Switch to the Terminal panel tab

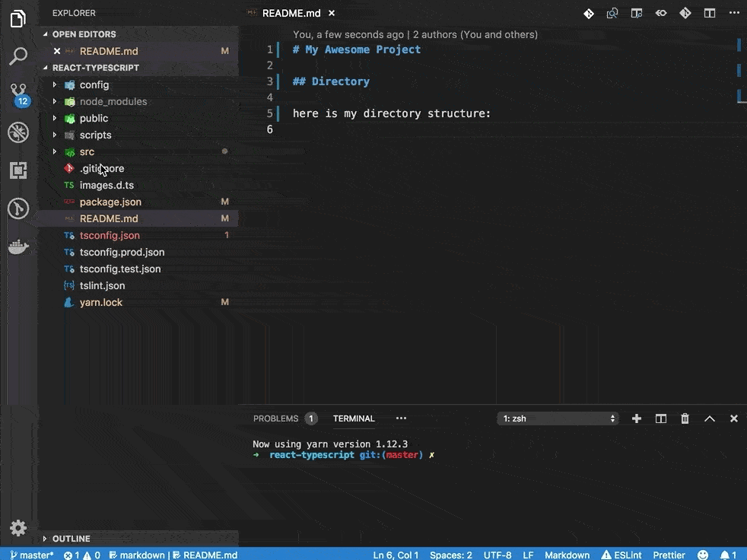click(354, 418)
